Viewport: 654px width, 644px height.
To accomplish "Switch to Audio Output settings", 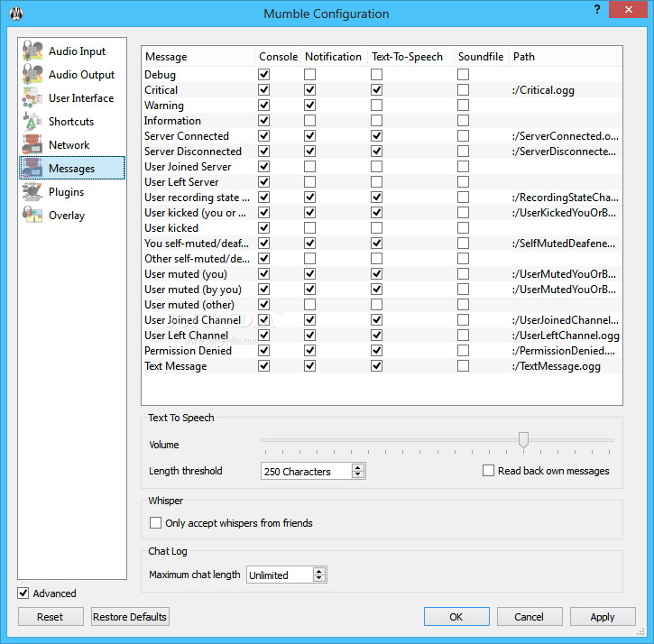I will click(72, 74).
